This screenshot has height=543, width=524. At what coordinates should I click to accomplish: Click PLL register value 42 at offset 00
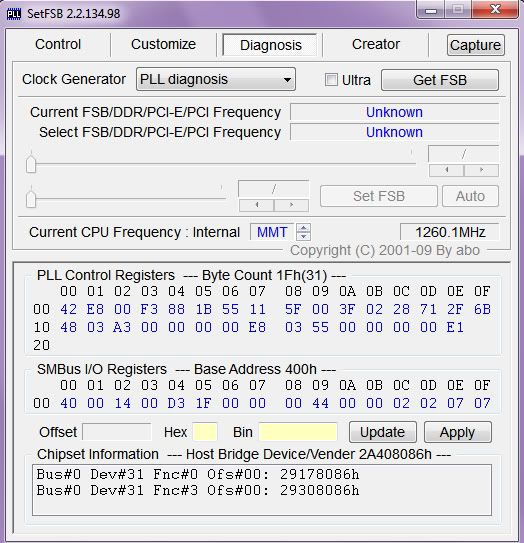69,309
